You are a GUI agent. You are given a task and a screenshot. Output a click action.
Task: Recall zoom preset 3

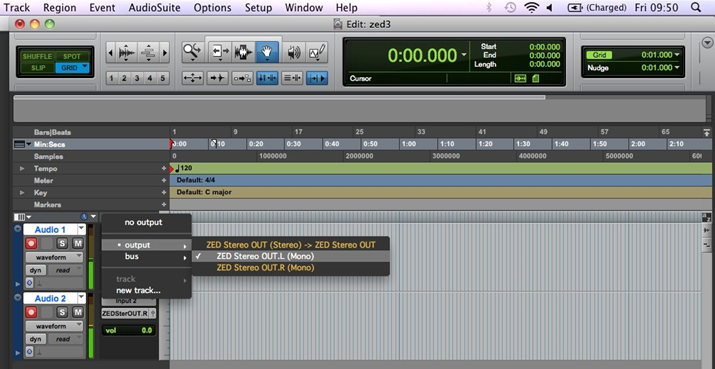pyautogui.click(x=137, y=78)
